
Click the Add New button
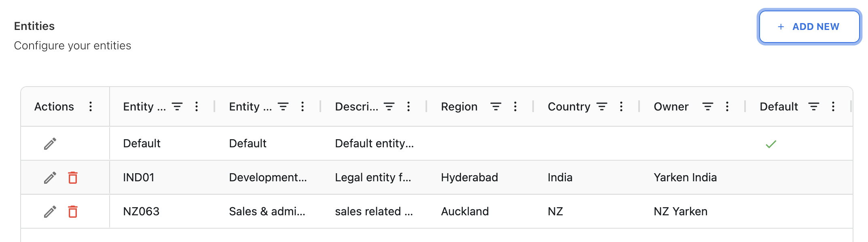(809, 27)
